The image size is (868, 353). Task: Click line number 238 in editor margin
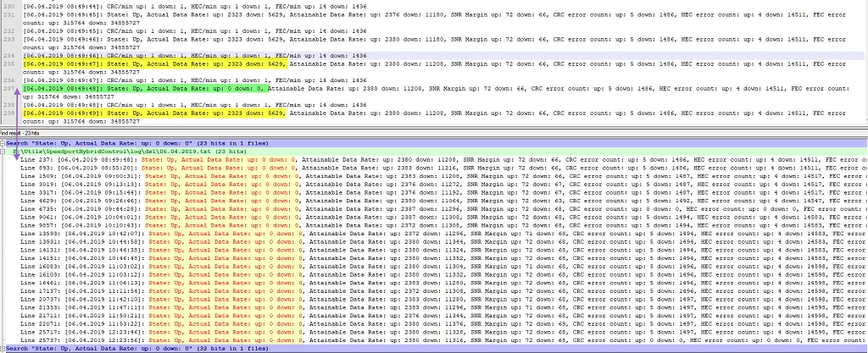click(9, 104)
